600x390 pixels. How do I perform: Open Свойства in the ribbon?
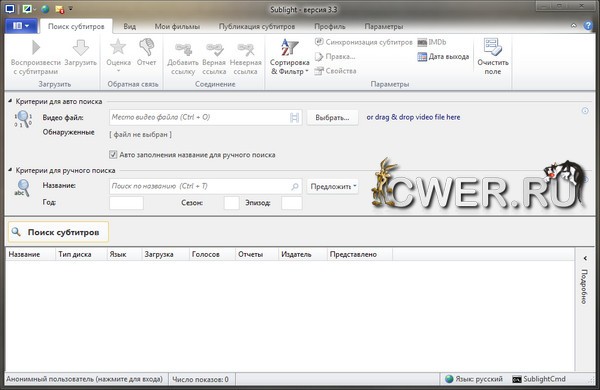pyautogui.click(x=336, y=71)
